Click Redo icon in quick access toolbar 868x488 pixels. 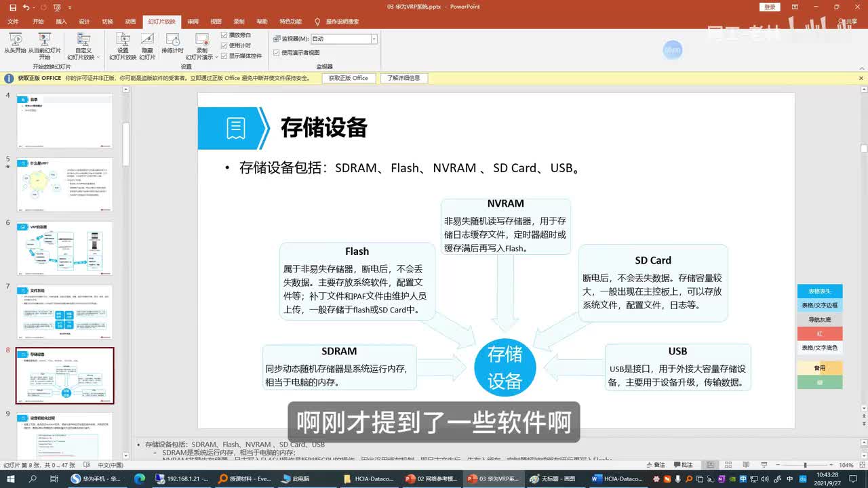point(43,7)
